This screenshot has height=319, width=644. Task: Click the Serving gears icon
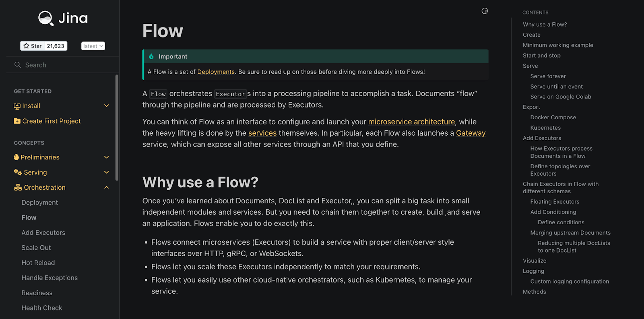pos(18,172)
